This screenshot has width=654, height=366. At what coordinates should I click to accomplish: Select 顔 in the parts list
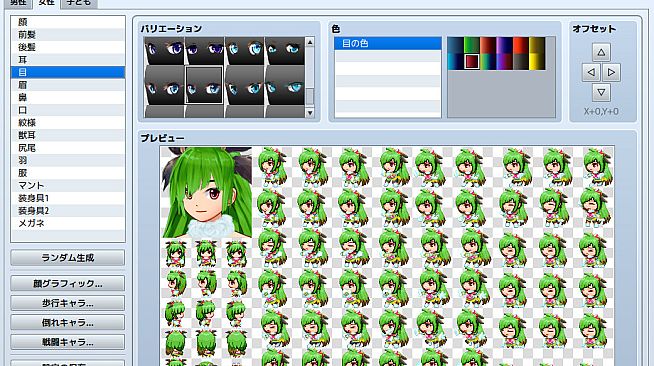(68, 22)
